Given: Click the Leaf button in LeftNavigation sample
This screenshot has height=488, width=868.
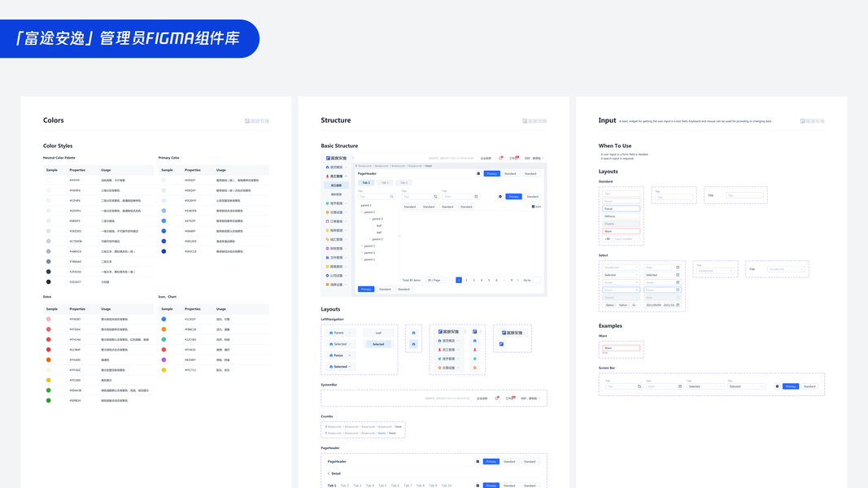Looking at the screenshot, I should [x=378, y=333].
